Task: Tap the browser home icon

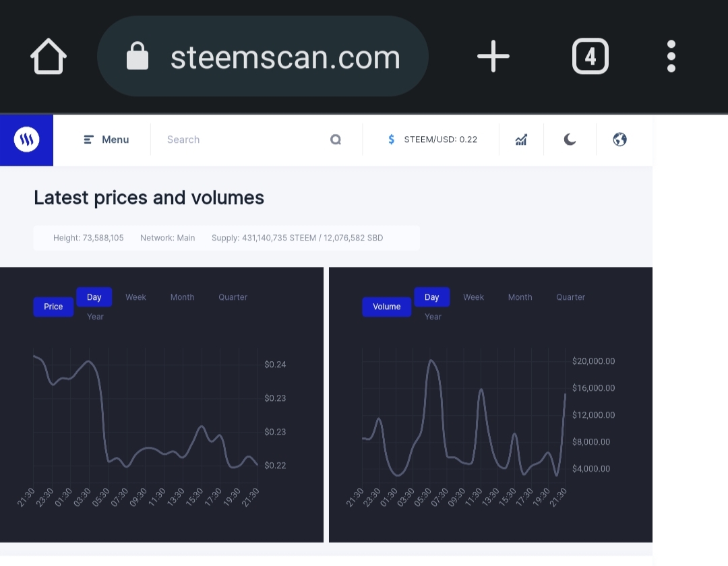Action: coord(49,57)
